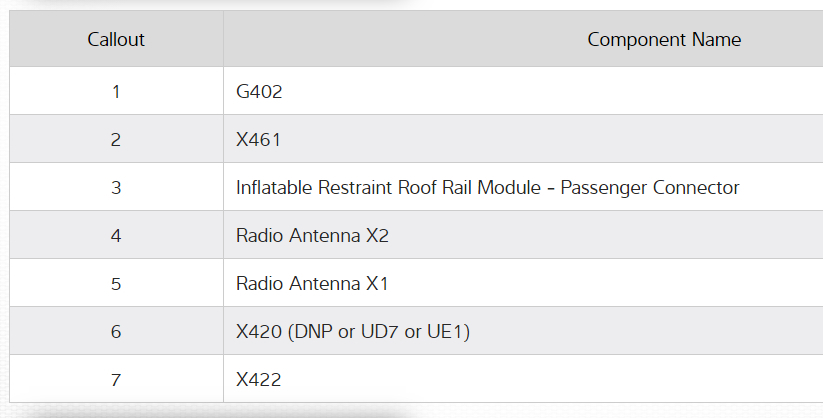The height and width of the screenshot is (418, 823).
Task: Click the Radio Antenna X1 entry
Action: pos(312,284)
